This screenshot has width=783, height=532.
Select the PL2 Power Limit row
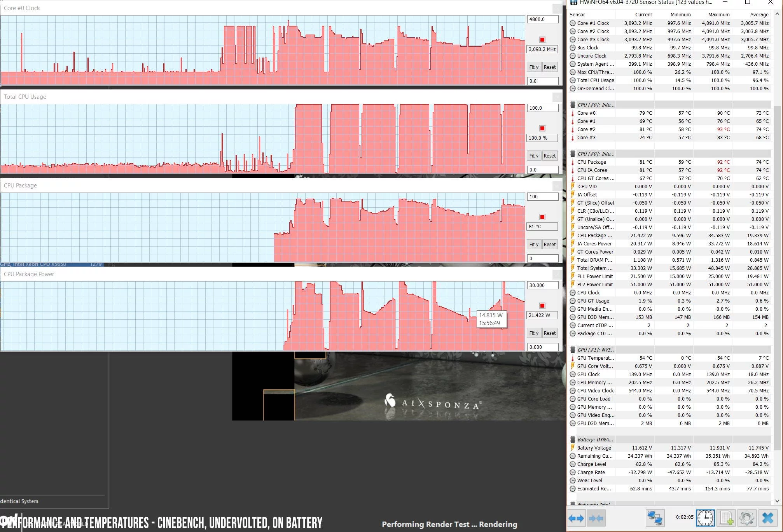[669, 284]
